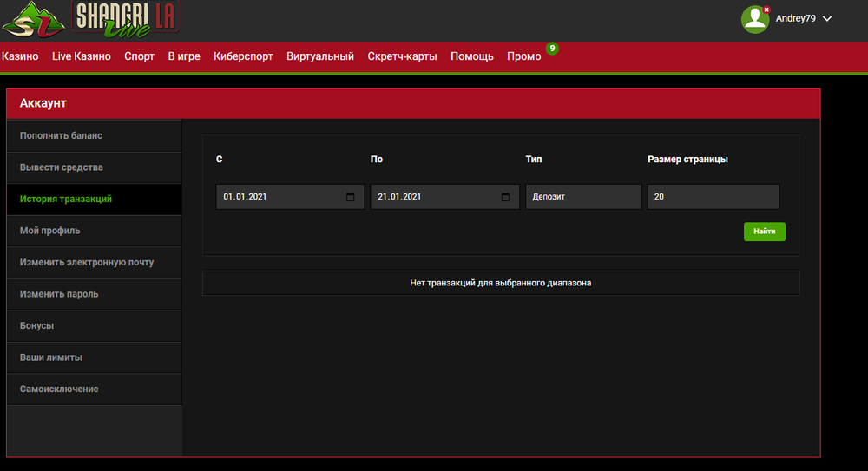Click the Самоисключение sidebar link
Viewport: 868px width, 471px height.
59,389
